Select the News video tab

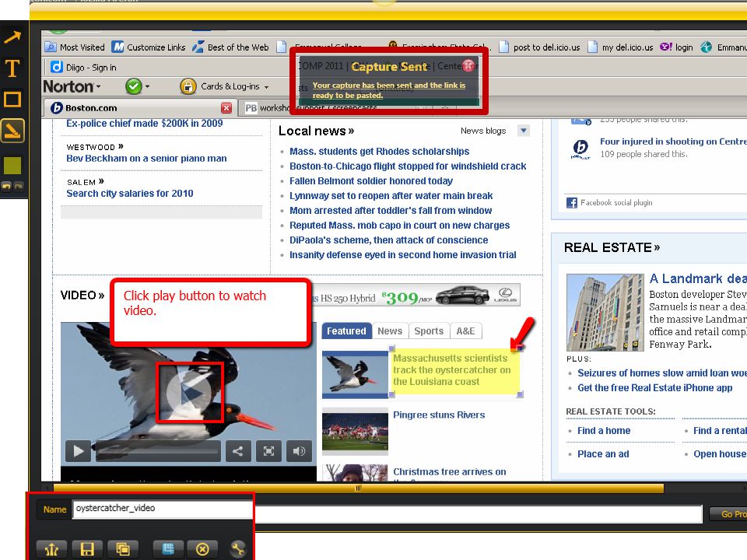point(390,331)
